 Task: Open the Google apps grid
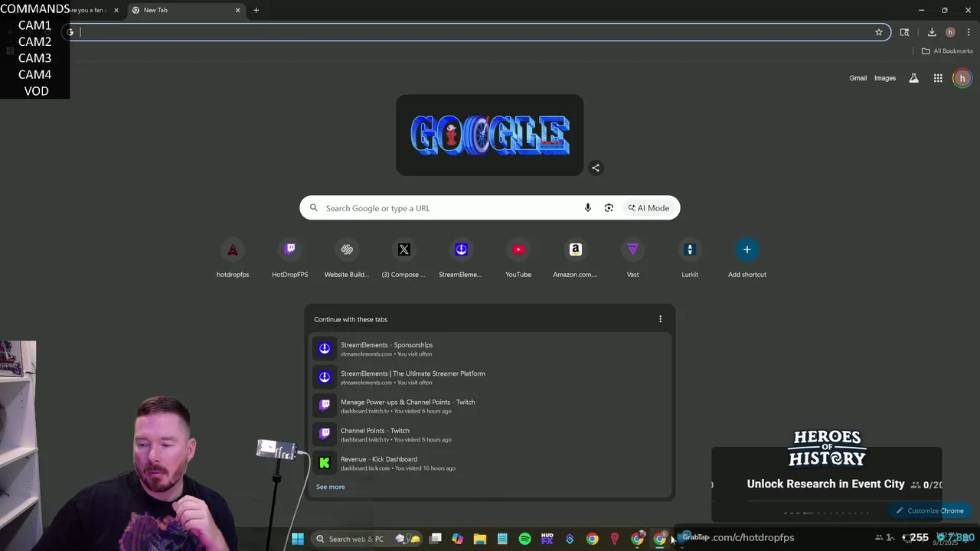(x=938, y=78)
